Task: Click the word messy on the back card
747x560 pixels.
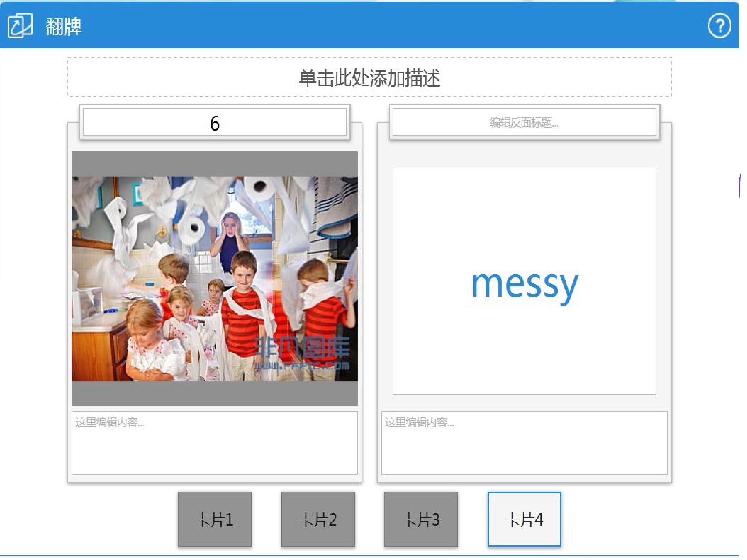Action: coord(525,285)
